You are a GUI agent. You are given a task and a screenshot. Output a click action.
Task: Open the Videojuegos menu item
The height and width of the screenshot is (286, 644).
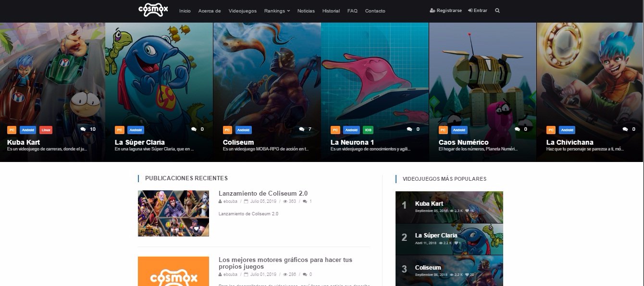click(x=242, y=11)
